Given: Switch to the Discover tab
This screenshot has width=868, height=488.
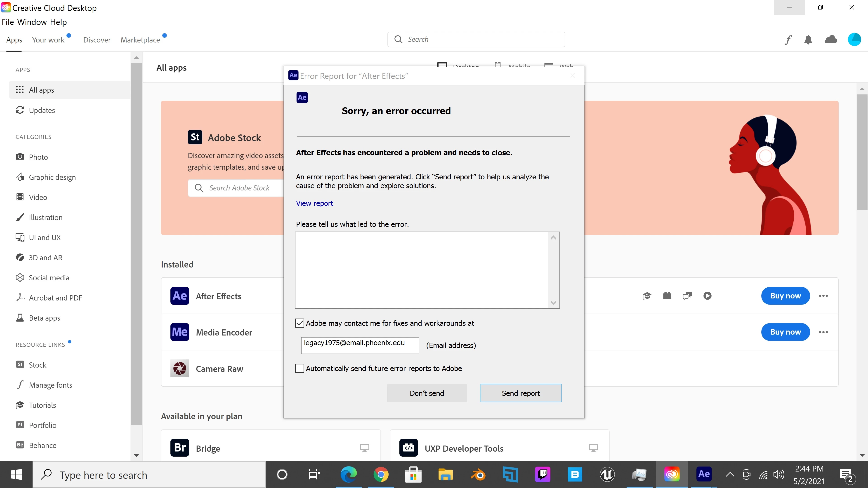Looking at the screenshot, I should point(97,40).
